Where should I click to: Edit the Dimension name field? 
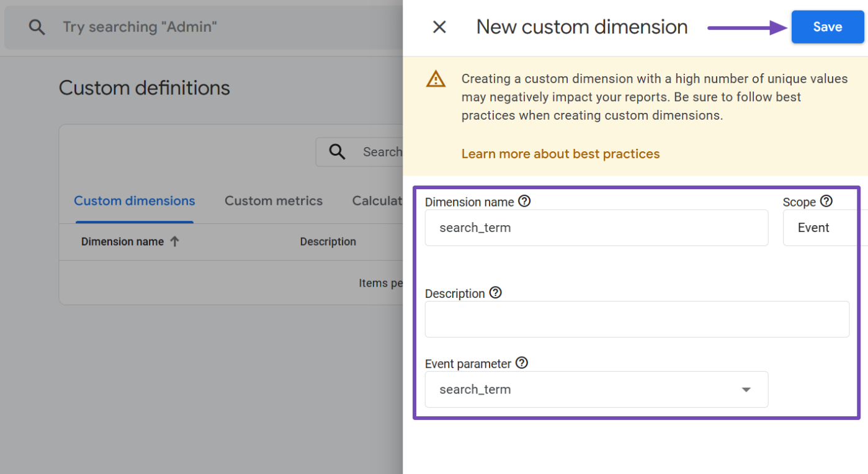click(x=596, y=228)
